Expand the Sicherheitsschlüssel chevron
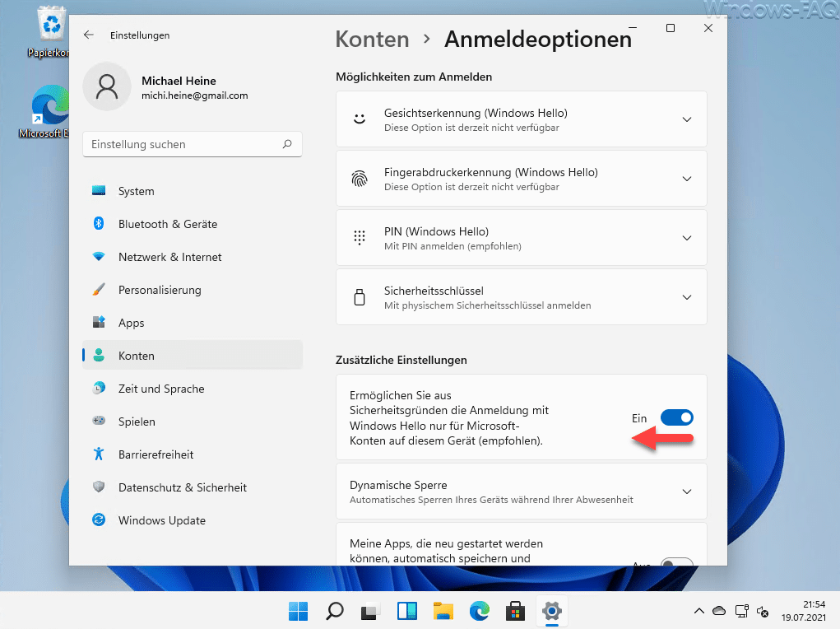The image size is (840, 629). coord(687,297)
